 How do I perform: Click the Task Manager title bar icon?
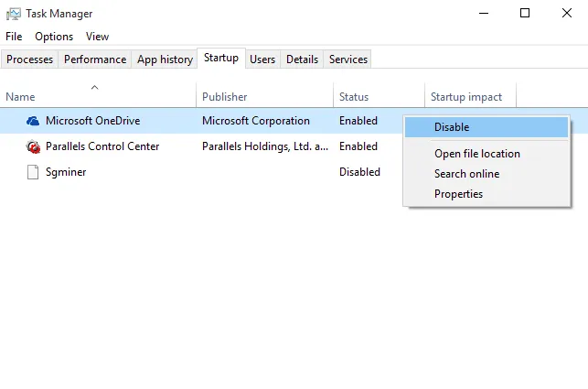[x=14, y=14]
